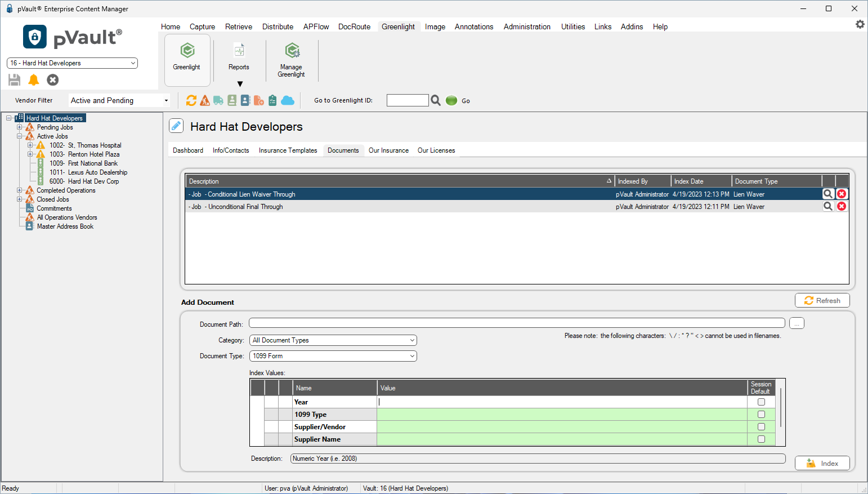Click the Index button
This screenshot has width=868, height=494.
pos(822,463)
